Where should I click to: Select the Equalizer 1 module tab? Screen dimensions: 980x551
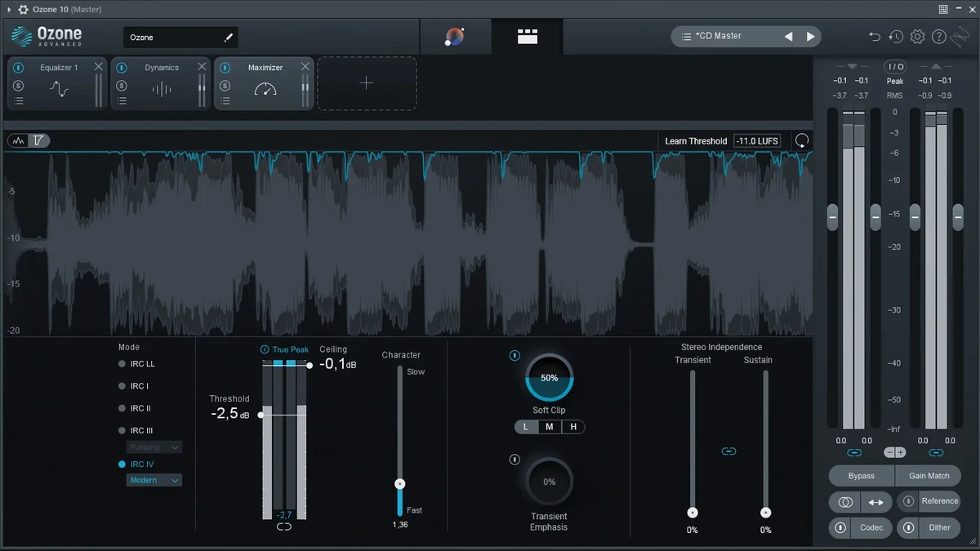59,83
